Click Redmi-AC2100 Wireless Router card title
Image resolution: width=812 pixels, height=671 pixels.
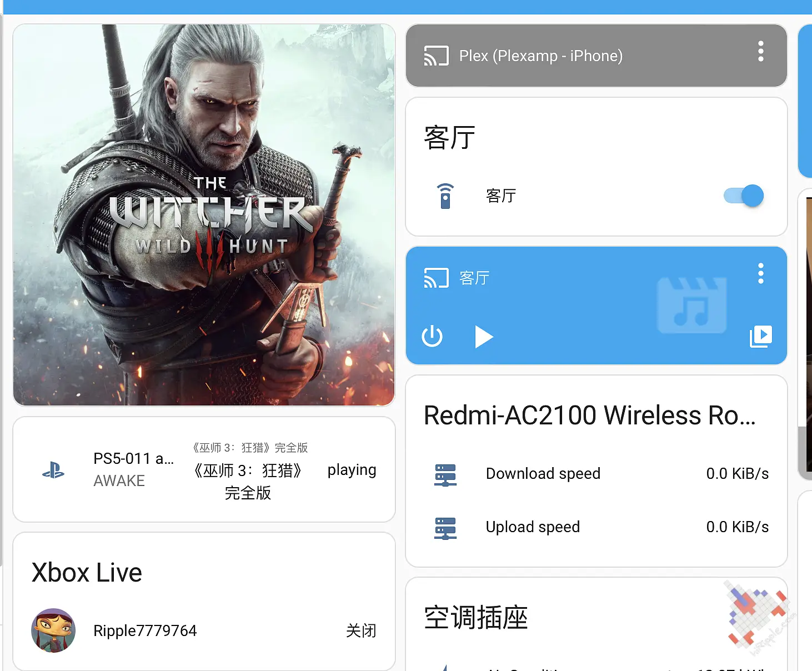coord(590,415)
